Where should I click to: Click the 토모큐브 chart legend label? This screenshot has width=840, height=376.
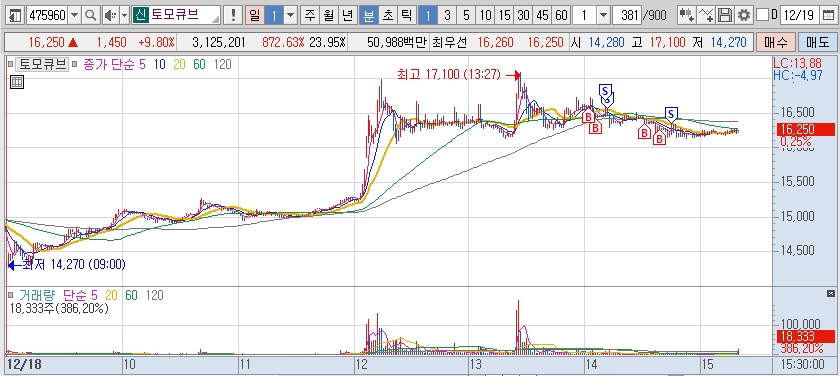(x=42, y=65)
